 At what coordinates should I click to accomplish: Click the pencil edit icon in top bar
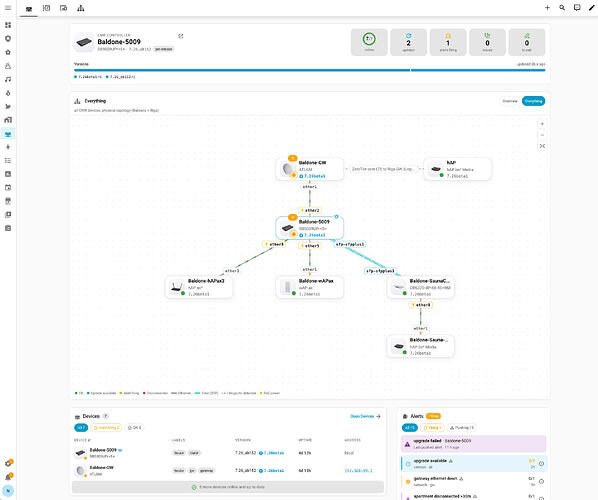592,8
